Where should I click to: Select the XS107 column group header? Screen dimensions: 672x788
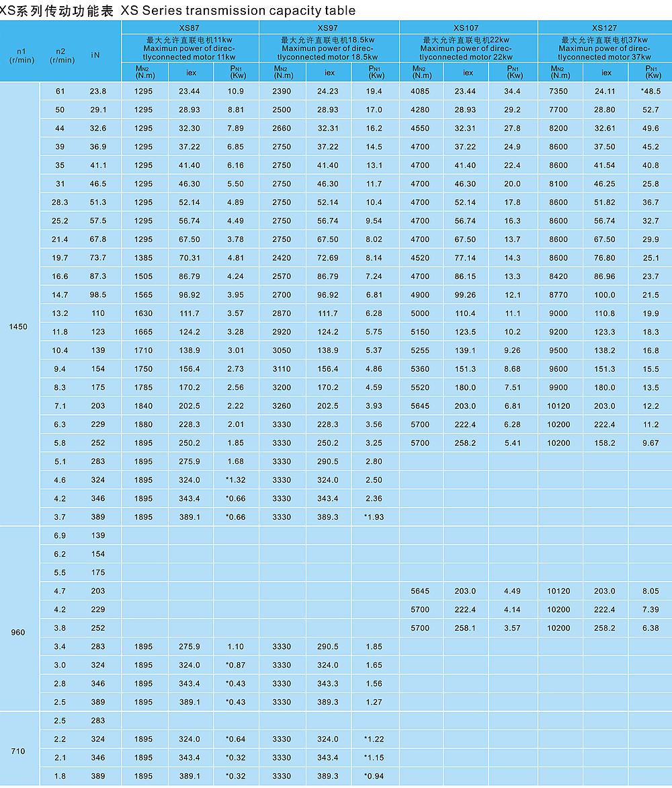click(x=468, y=28)
